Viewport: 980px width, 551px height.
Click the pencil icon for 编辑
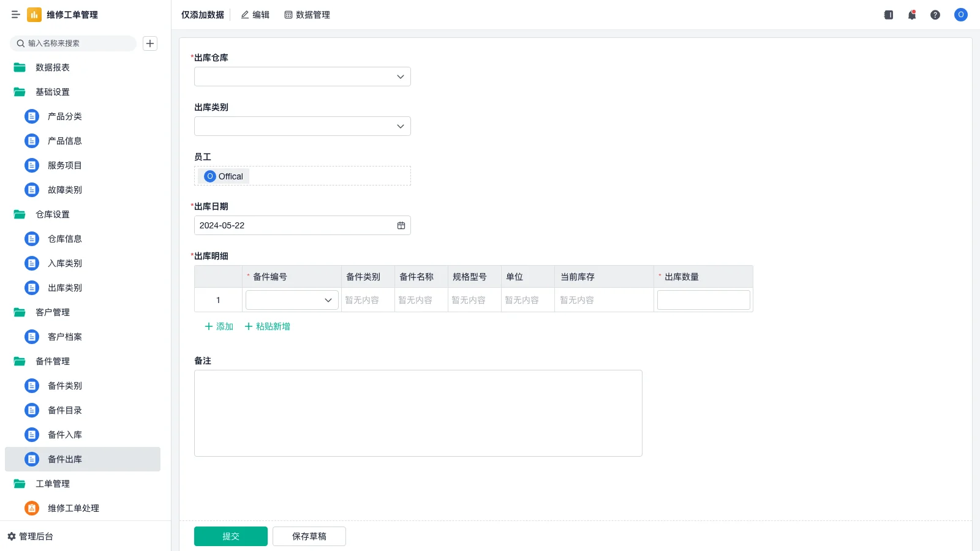click(x=245, y=15)
